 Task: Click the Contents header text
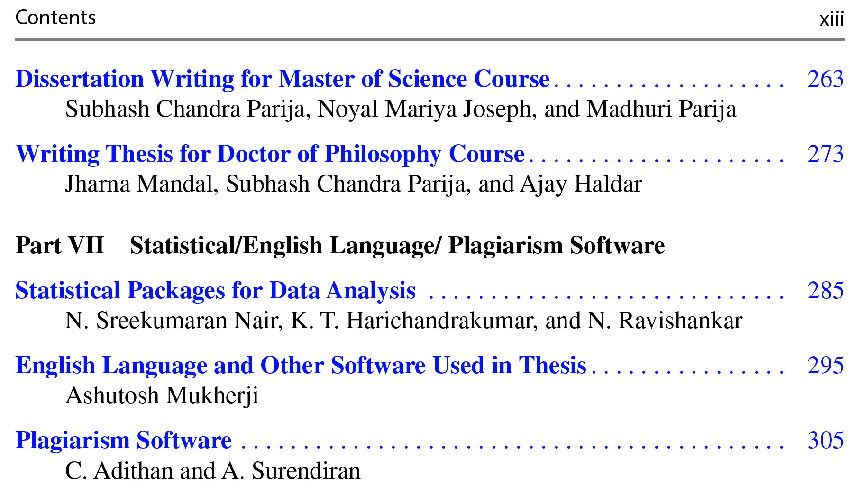tap(55, 18)
